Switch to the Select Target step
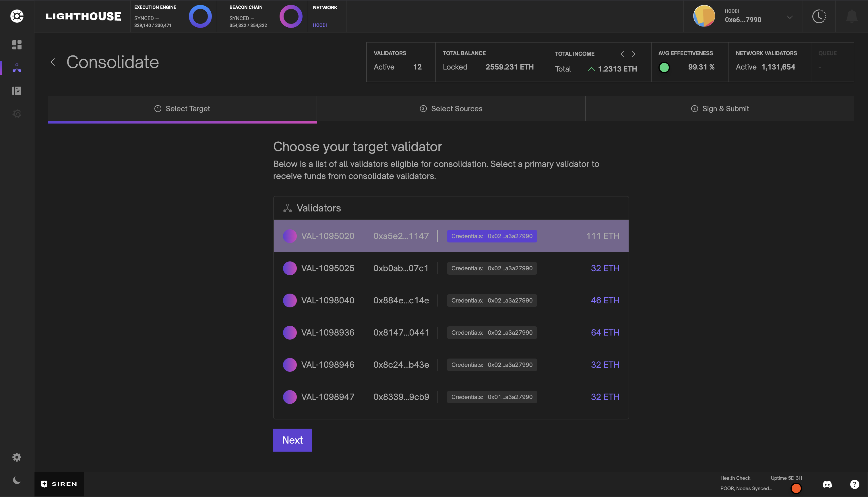 click(182, 109)
